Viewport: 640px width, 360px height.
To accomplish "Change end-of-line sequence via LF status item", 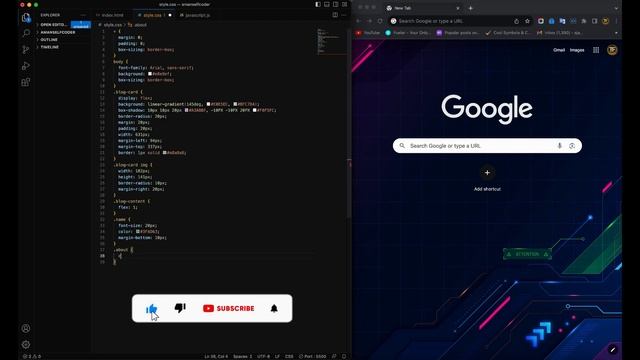I will pos(277,356).
